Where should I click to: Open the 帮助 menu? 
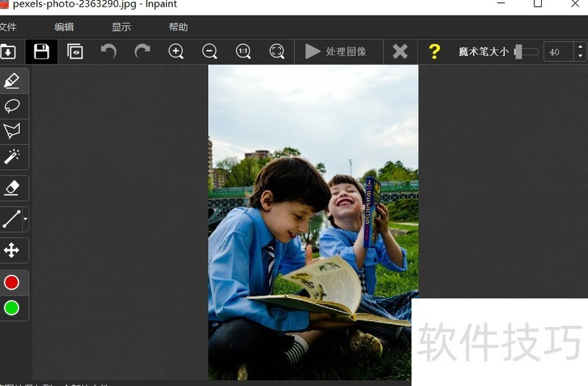[x=178, y=27]
